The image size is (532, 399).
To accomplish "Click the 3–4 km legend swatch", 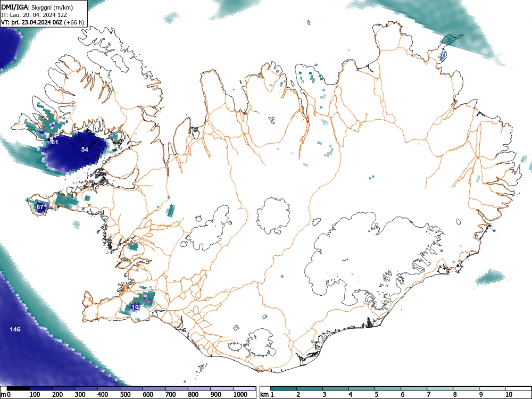I will [336, 388].
